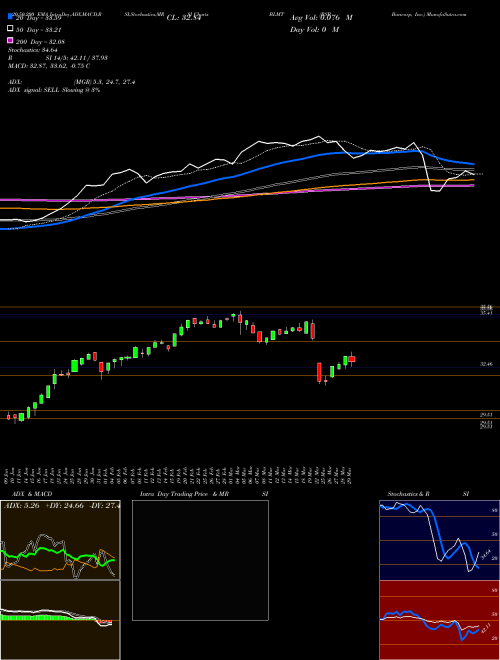The width and height of the screenshot is (500, 660).
Task: Click the 'ADX: 5.26 +DY: 24.66' header
Action: point(44,505)
